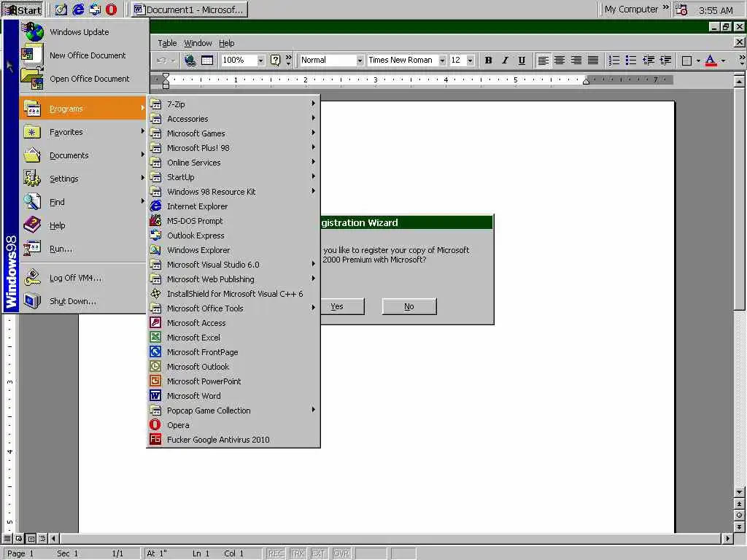Open the Times New Roman font dropdown

coord(442,61)
